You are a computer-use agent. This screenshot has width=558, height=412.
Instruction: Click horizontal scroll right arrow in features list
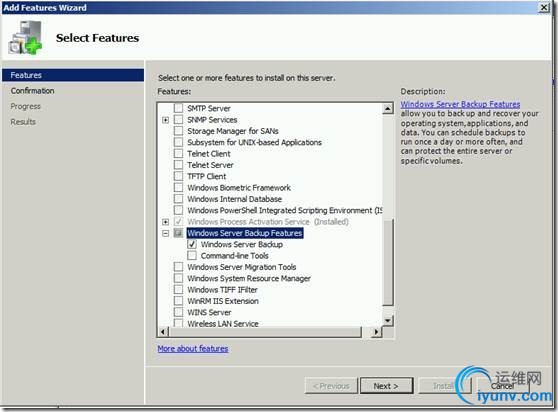[377, 332]
